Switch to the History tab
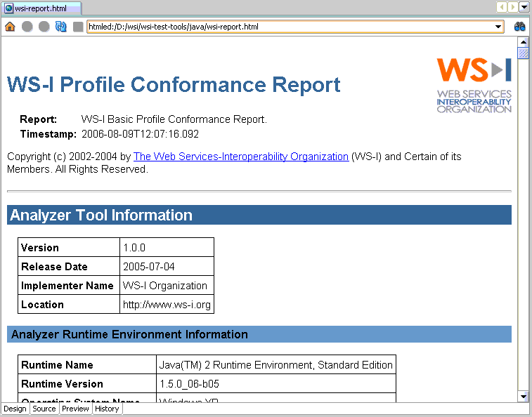 click(107, 409)
